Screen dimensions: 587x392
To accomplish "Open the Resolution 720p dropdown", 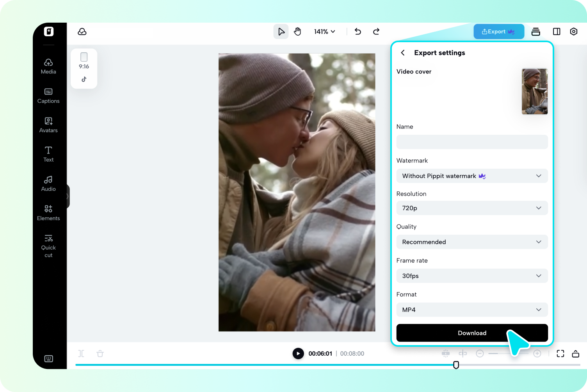I will 472,208.
